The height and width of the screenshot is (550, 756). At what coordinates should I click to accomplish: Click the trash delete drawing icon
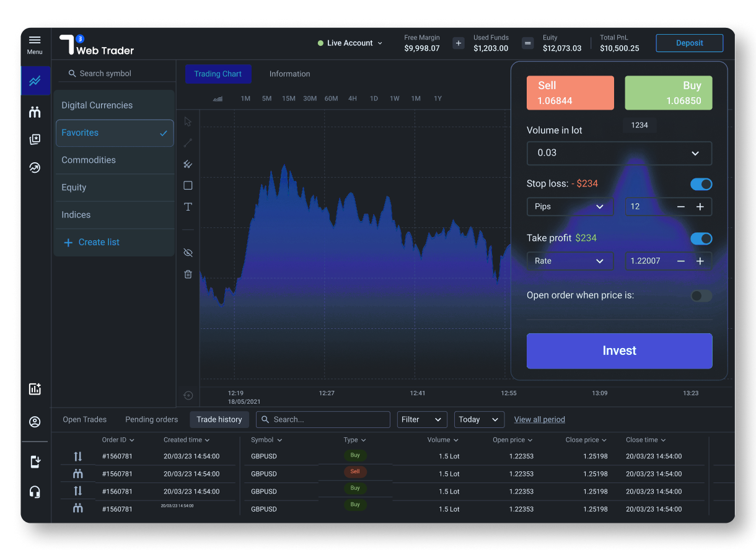click(188, 274)
